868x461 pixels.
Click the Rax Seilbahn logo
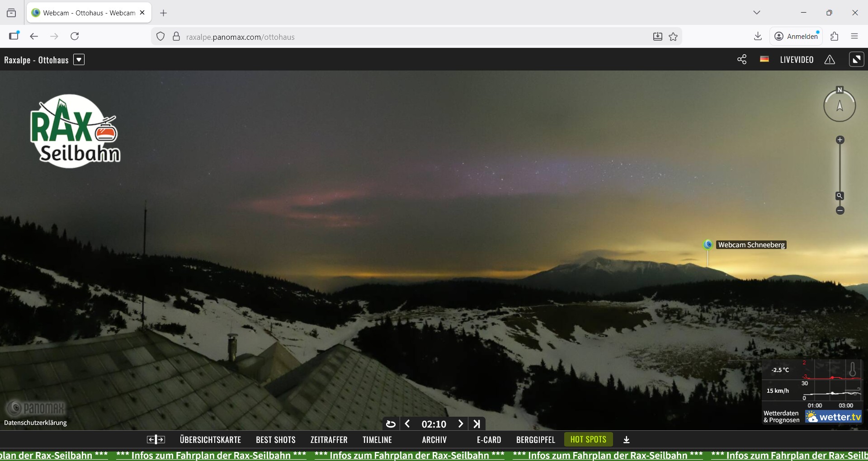point(75,131)
